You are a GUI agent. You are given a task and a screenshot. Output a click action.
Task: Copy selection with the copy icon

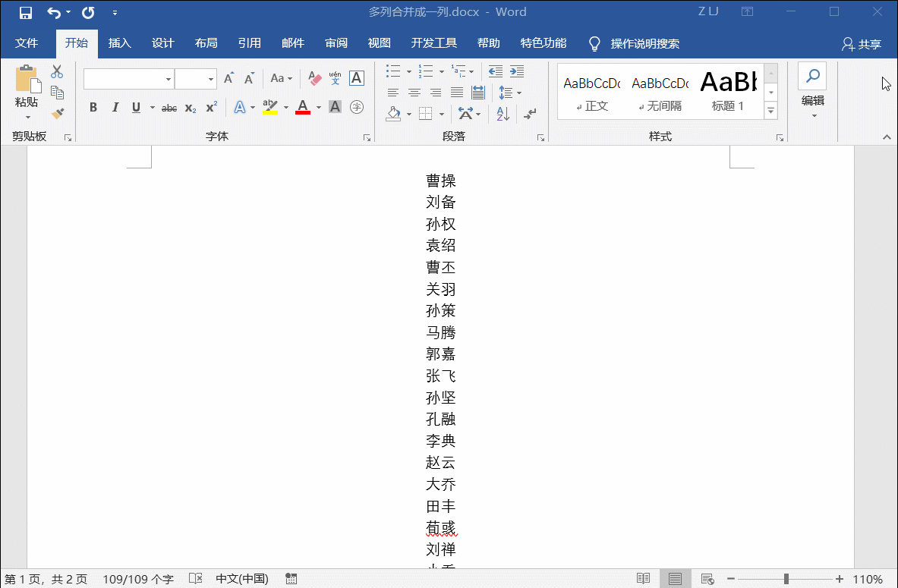coord(57,92)
